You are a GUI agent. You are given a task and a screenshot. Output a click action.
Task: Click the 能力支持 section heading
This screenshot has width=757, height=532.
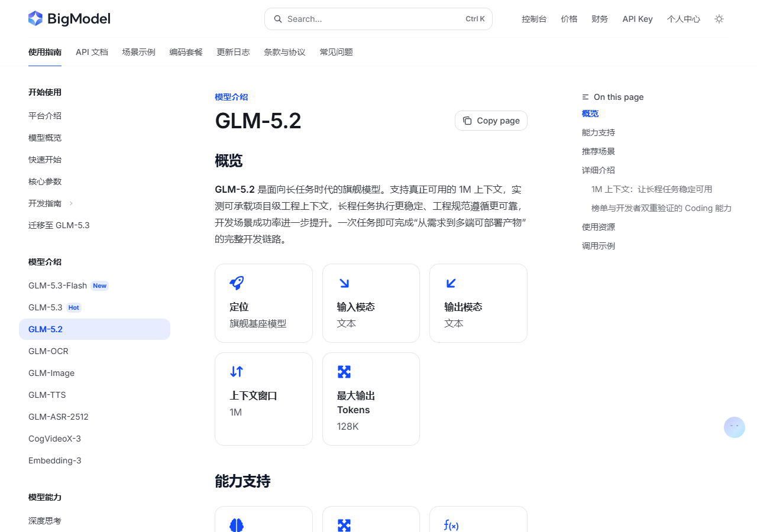(x=242, y=481)
